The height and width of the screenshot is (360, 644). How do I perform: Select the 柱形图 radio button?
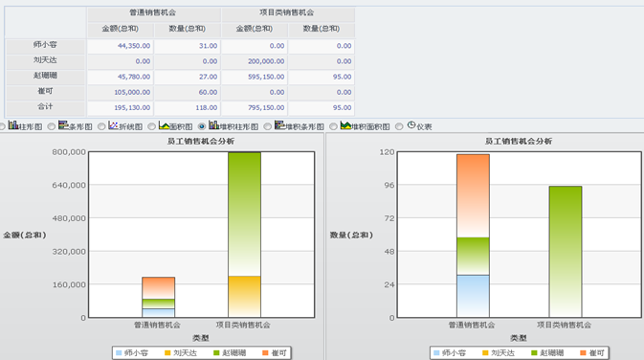(2, 126)
